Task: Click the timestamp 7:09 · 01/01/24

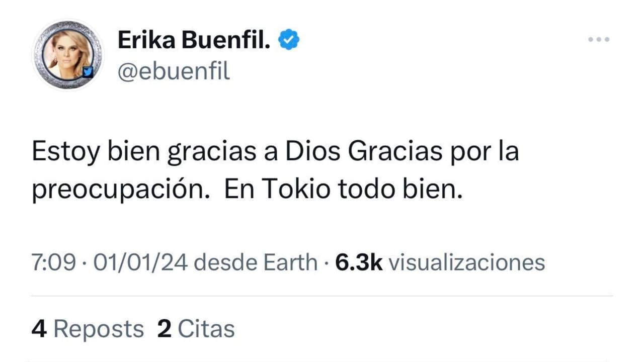Action: [111, 262]
